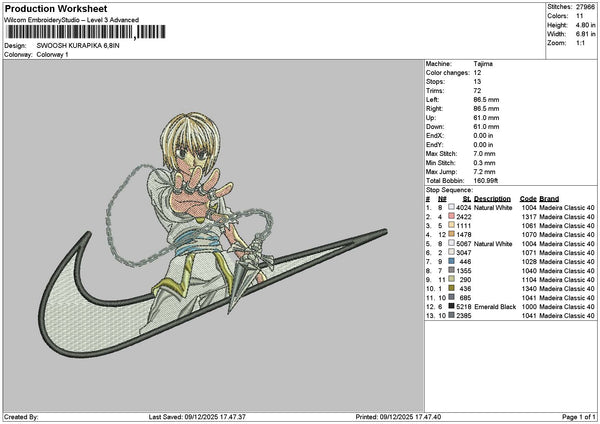Select design name 'SWOOSH KURAPIKA 6,8IN'
The image size is (600, 424).
(x=78, y=46)
